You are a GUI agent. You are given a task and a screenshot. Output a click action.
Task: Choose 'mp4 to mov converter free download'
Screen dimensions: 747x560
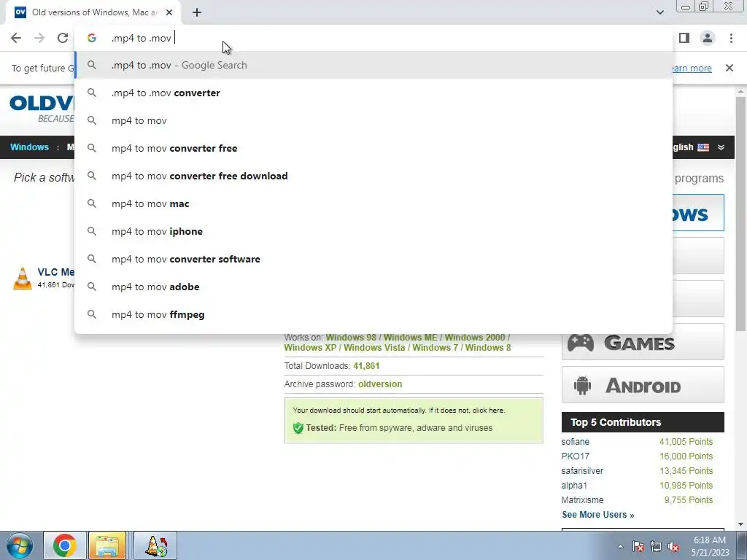[x=374, y=176]
